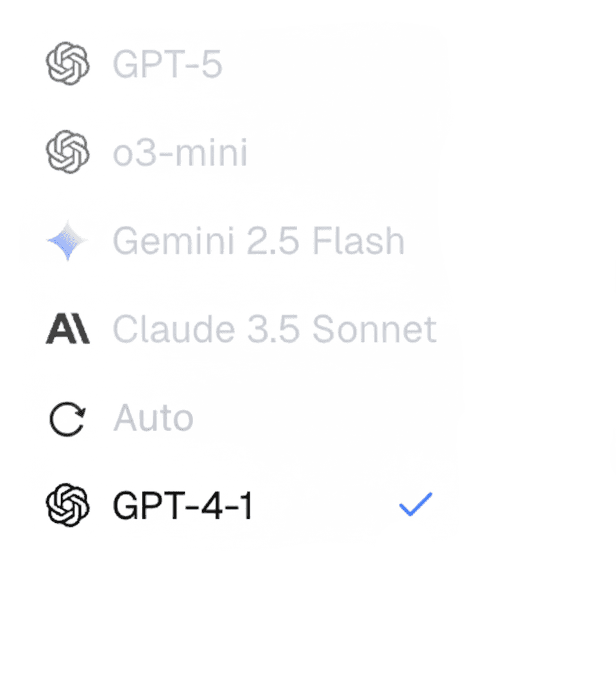Click the circular refresh arrow Auto icon
Screen dimensions: 616x698
click(67, 419)
